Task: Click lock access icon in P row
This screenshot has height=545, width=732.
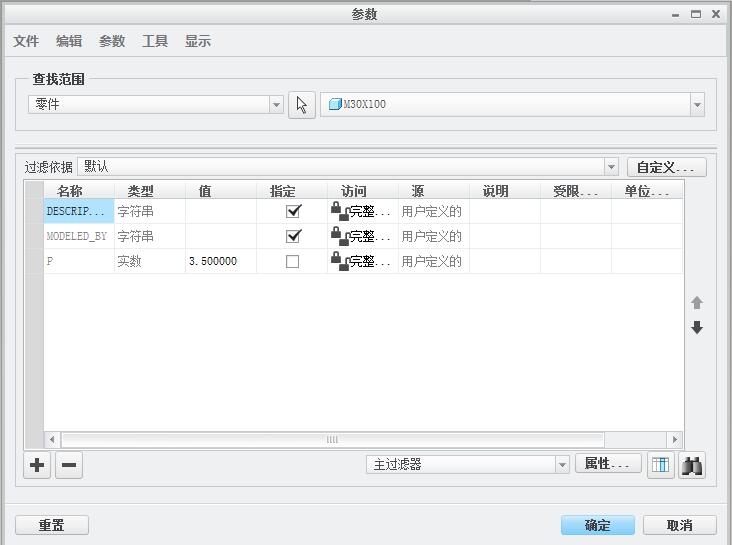Action: [340, 261]
